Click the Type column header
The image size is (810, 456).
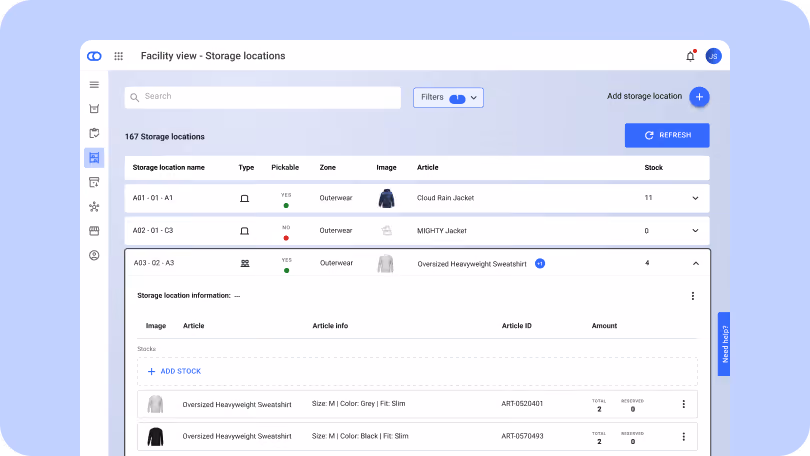[246, 167]
